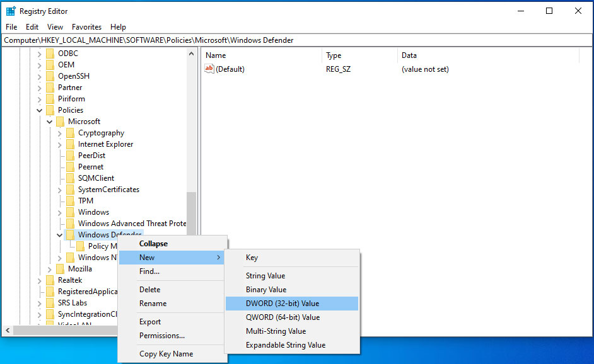Click the REG_SZ type cell
This screenshot has width=594, height=364.
pyautogui.click(x=338, y=69)
